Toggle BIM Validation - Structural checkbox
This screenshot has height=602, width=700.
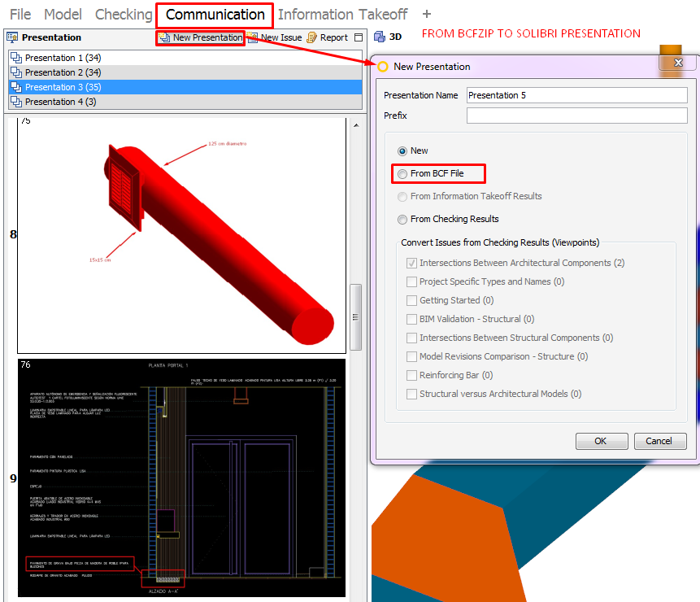pyautogui.click(x=411, y=320)
